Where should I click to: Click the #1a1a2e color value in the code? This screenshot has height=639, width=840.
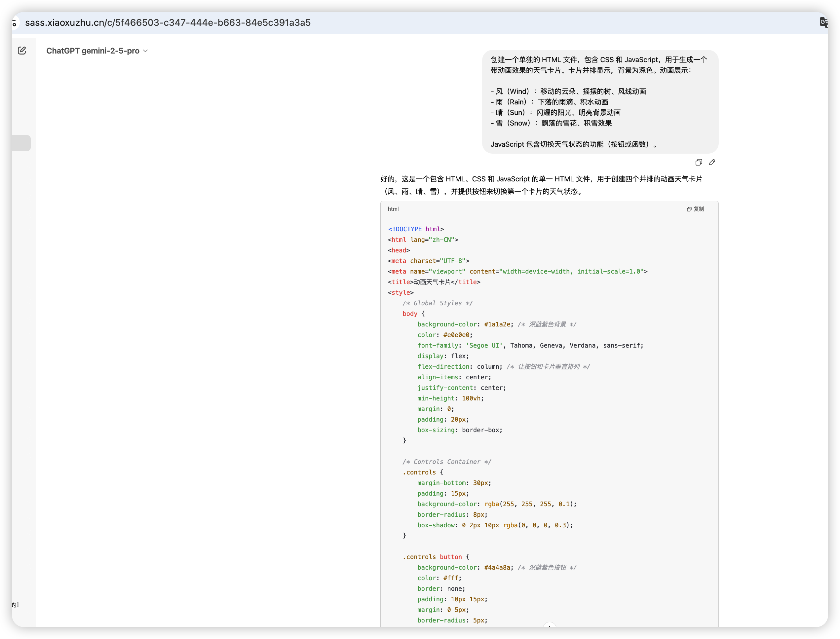click(497, 324)
